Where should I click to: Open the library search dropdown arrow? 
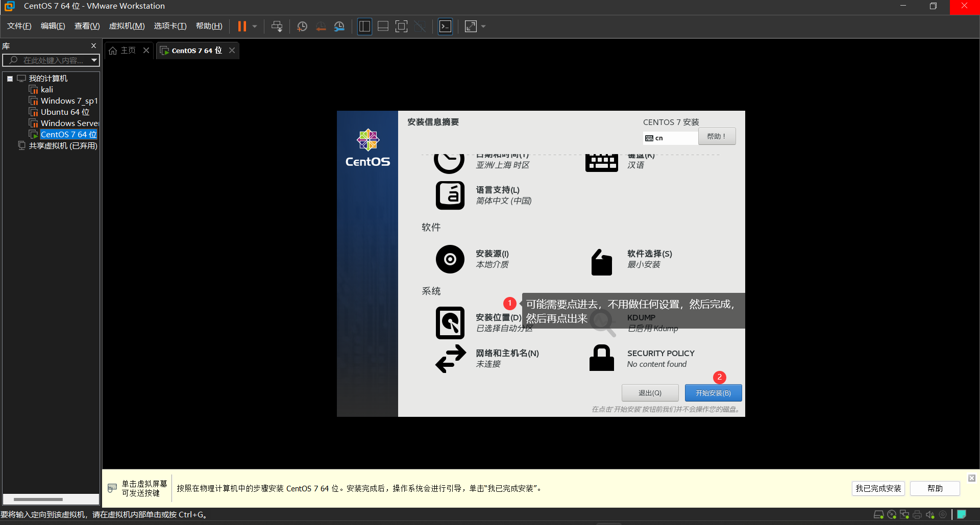point(94,60)
